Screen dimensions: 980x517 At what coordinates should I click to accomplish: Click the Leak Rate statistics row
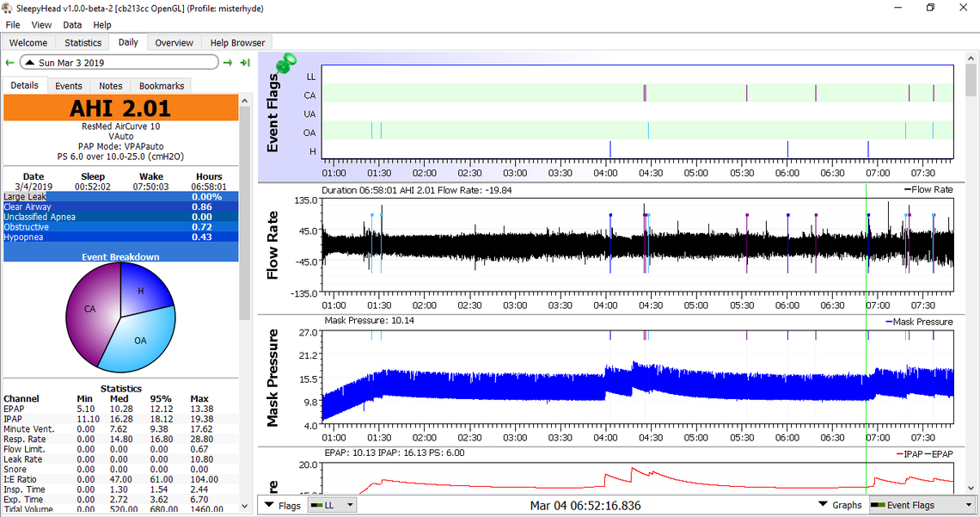(119, 459)
